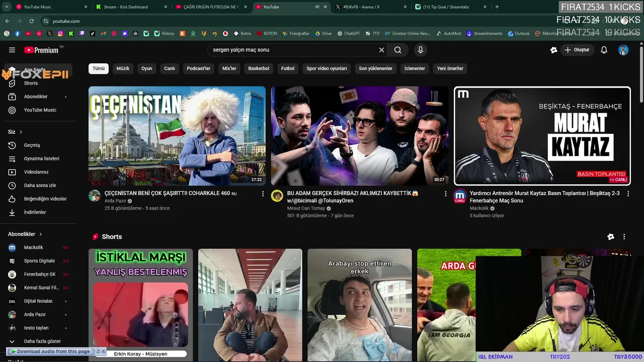Clear the search box with the X icon
The width and height of the screenshot is (644, 362).
(x=381, y=50)
